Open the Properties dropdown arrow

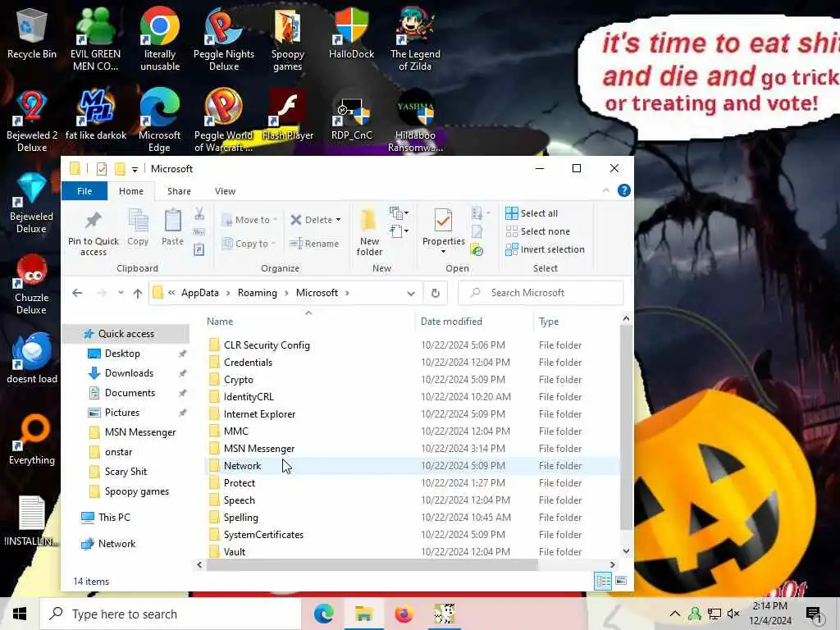pos(443,251)
